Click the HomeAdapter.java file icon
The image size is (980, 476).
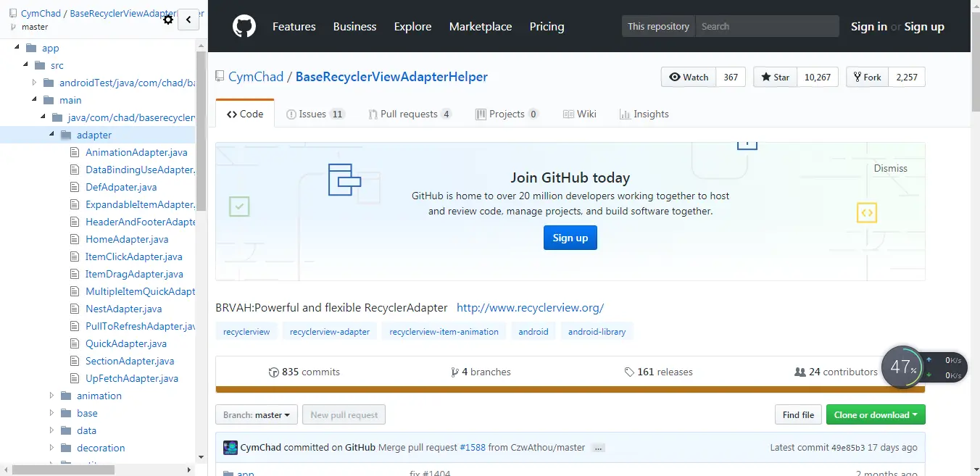pos(74,239)
